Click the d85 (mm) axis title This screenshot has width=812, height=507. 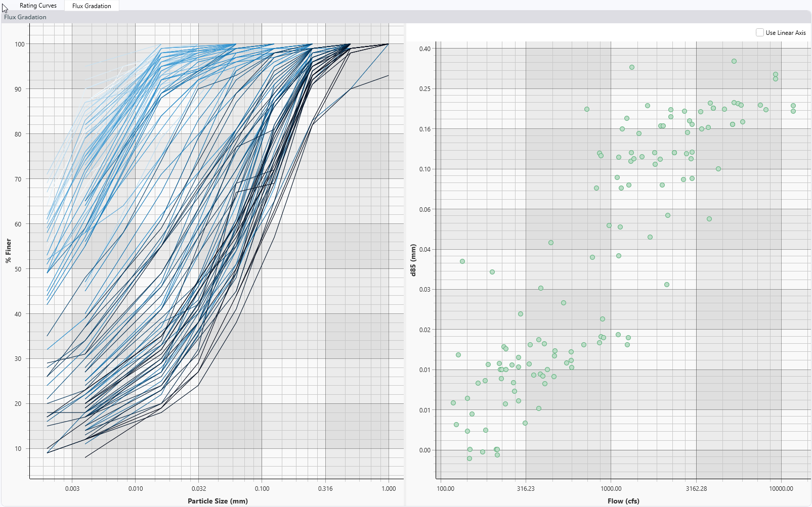click(x=413, y=260)
